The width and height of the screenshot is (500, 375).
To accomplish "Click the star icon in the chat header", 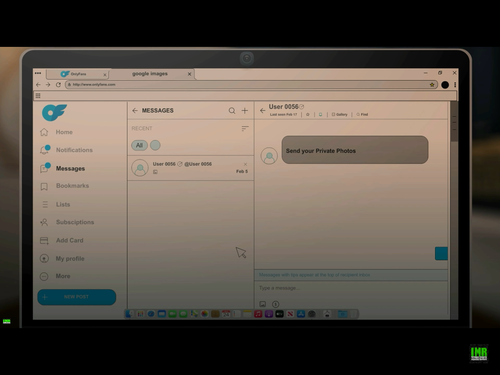I will tap(308, 114).
